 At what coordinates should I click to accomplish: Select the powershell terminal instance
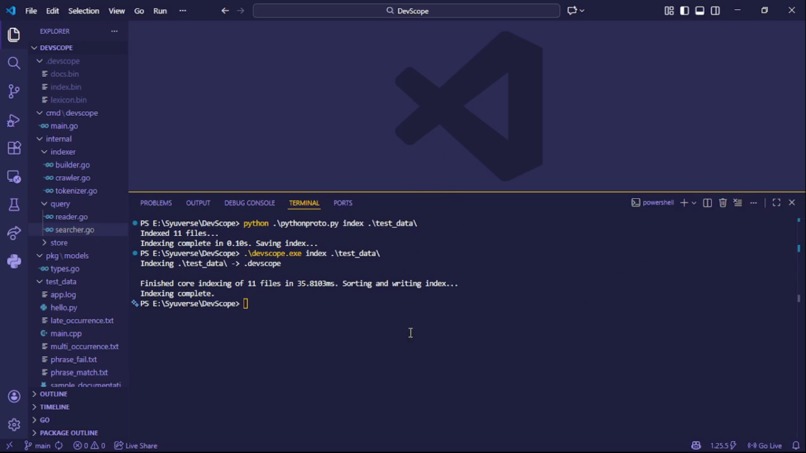point(652,203)
